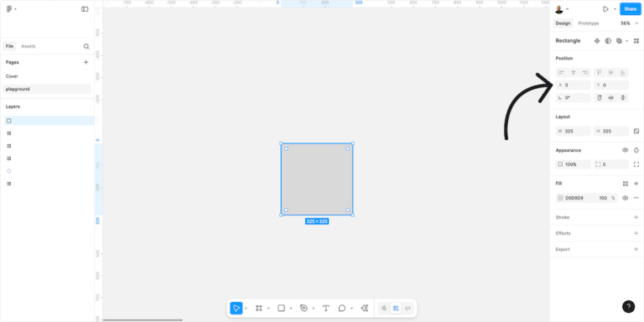644x322 pixels.
Task: Expand Frame tool options arrow
Action: point(268,309)
